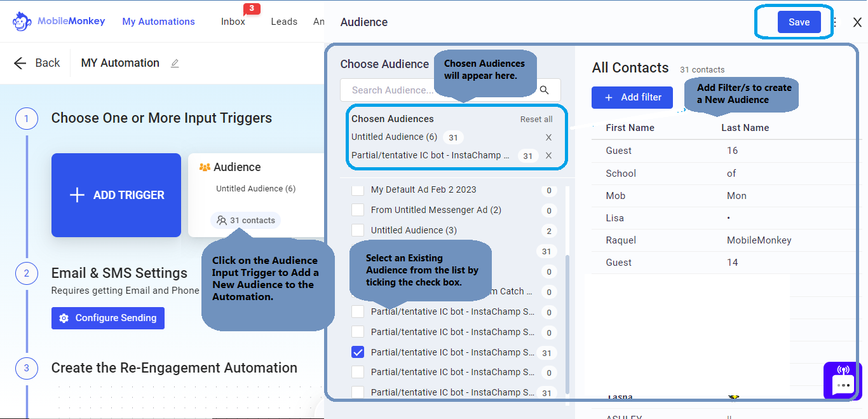Image resolution: width=868 pixels, height=419 pixels.
Task: Click the 31 contacts count text near All Contacts
Action: pyautogui.click(x=702, y=70)
